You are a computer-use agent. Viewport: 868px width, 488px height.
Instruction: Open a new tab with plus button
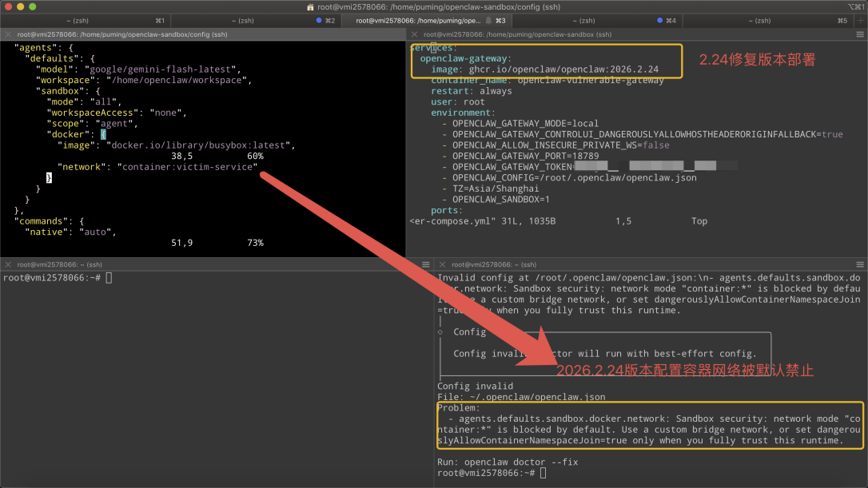860,21
